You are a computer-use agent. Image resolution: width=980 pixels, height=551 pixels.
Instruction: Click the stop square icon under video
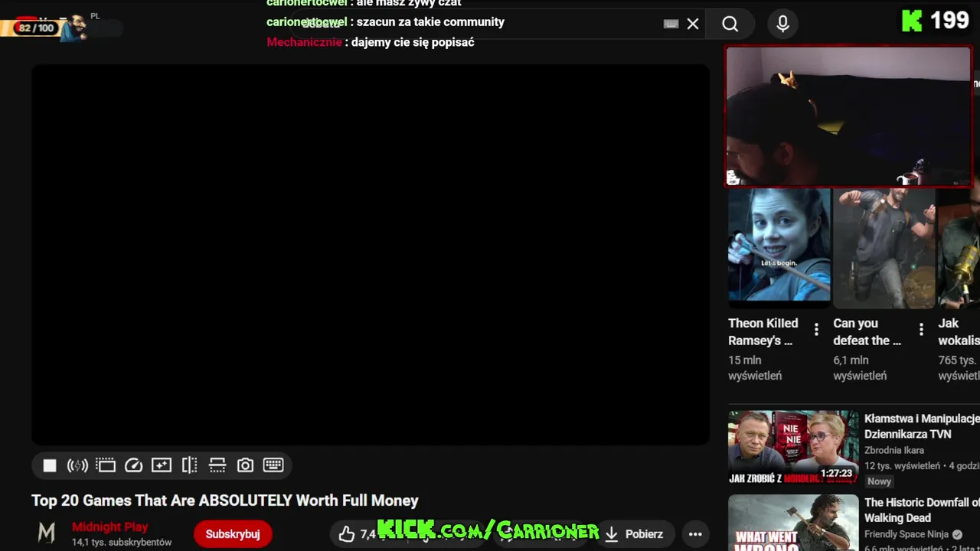pos(50,465)
